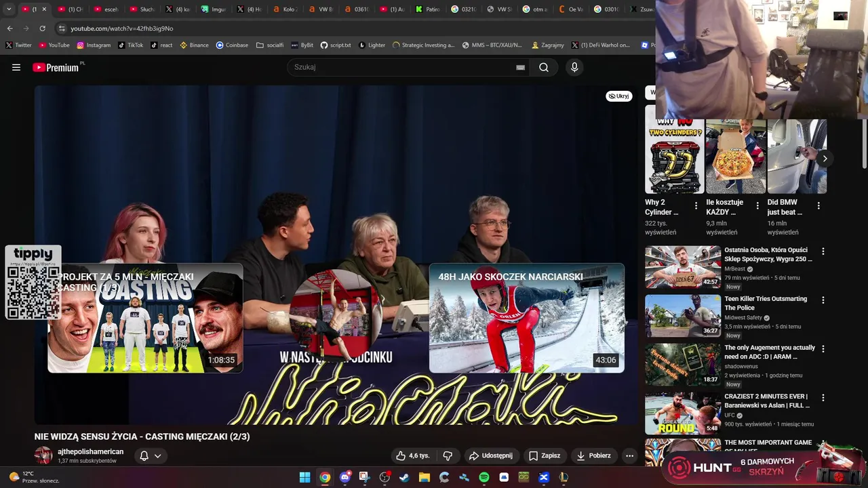Open end-screen Casting Mięczaki 1/3 video

point(145,318)
